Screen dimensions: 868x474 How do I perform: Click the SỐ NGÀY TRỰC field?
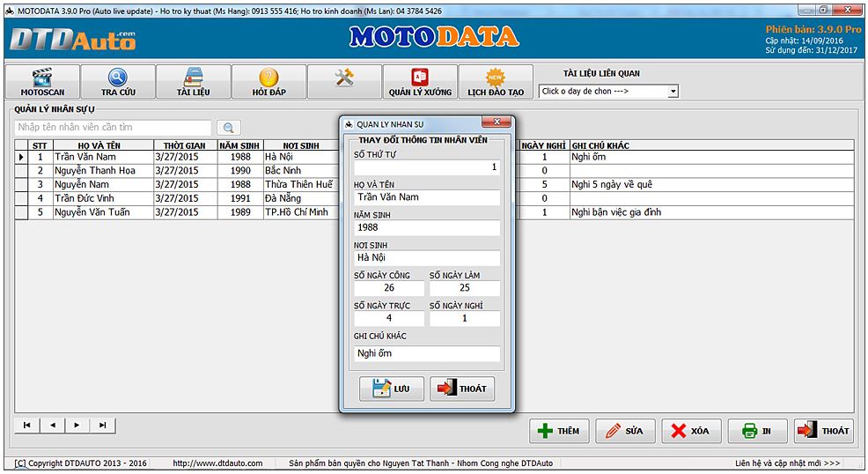point(389,318)
